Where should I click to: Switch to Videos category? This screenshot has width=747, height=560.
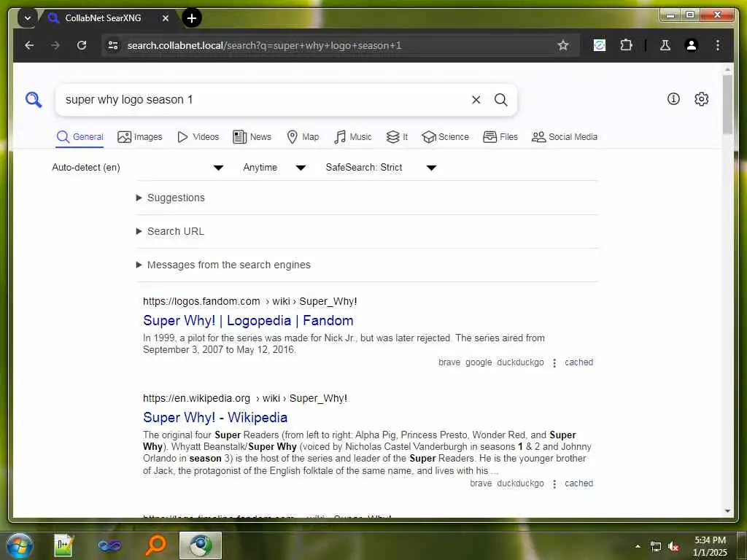click(198, 137)
